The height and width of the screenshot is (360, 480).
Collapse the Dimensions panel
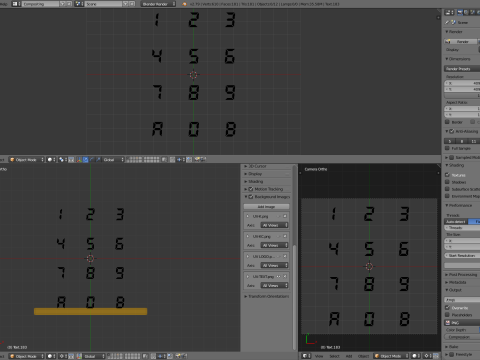459,59
